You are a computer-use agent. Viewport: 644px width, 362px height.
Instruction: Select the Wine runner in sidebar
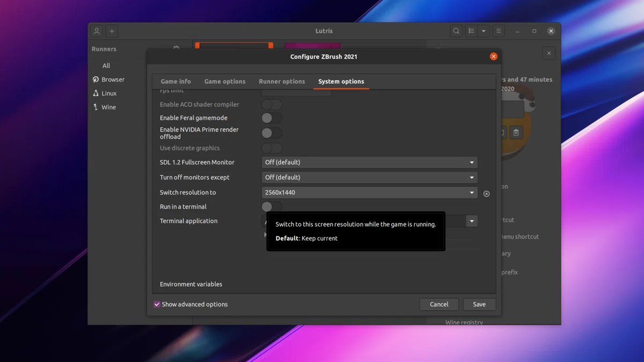(104, 107)
